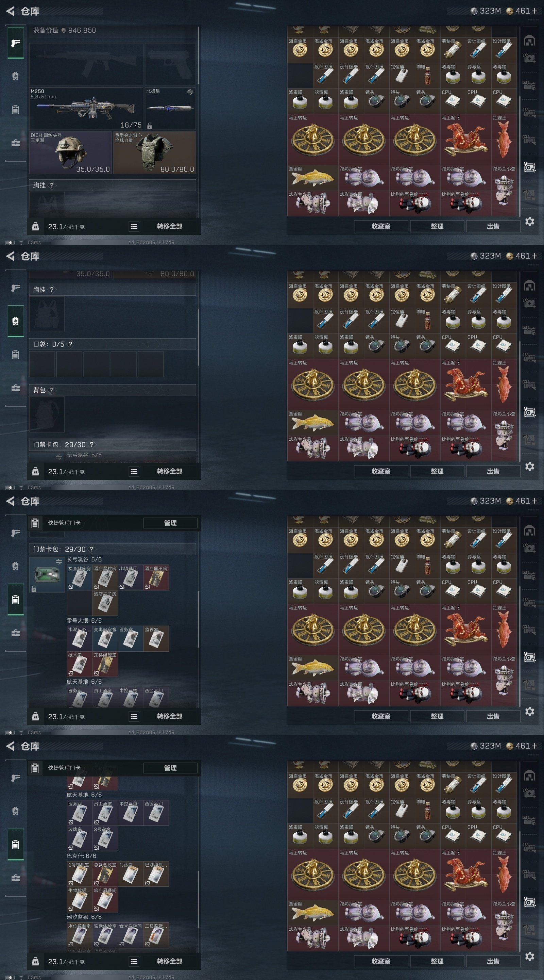Pick the 酒店国王房 gold keycard
Image resolution: width=544 pixels, height=980 pixels.
pos(156,577)
